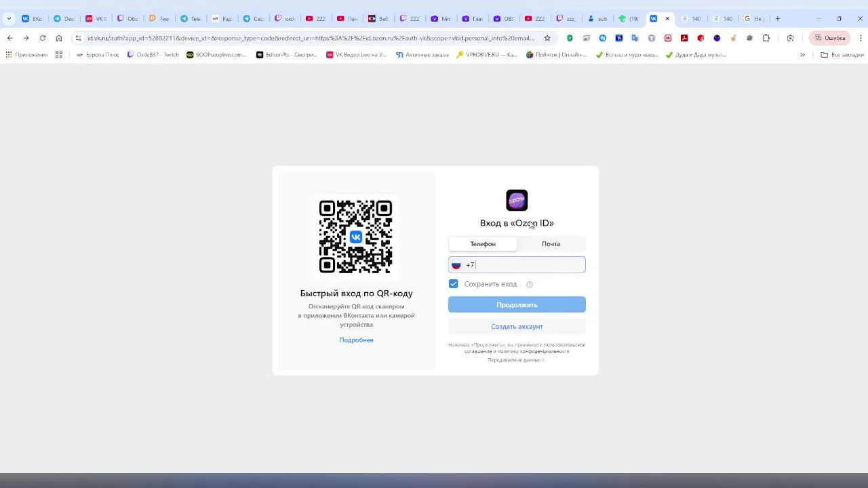The image size is (868, 488).
Task: Open the Пойнток Онлайн bookmark
Action: click(x=557, y=55)
